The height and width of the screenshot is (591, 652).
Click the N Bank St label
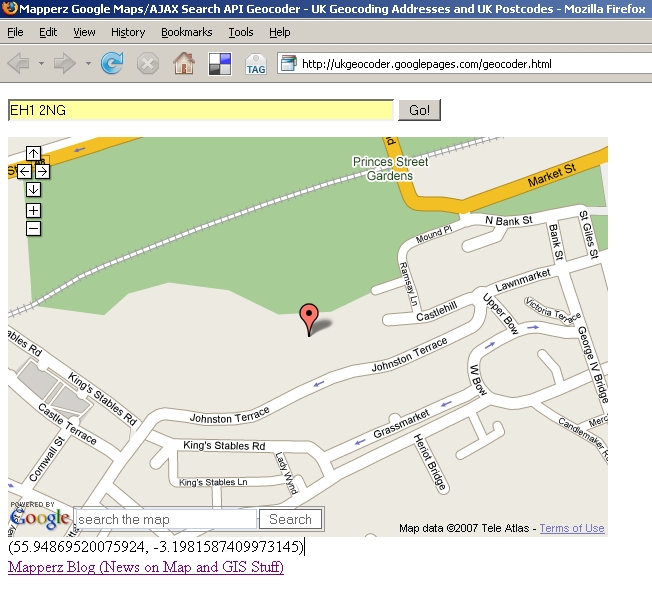(509, 220)
